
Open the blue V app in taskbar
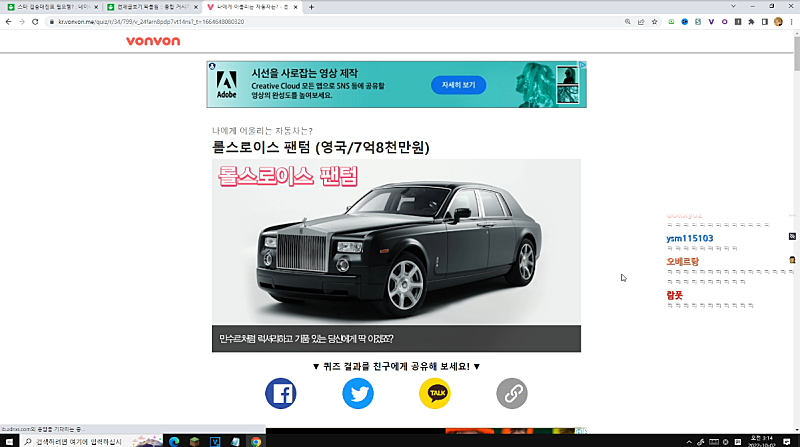pos(215,441)
